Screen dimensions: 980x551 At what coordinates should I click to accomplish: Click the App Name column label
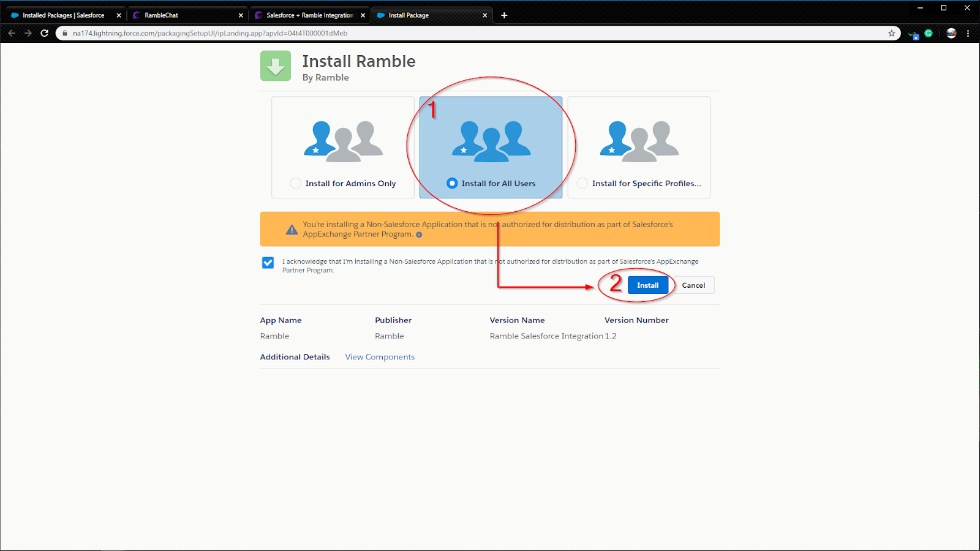tap(281, 320)
